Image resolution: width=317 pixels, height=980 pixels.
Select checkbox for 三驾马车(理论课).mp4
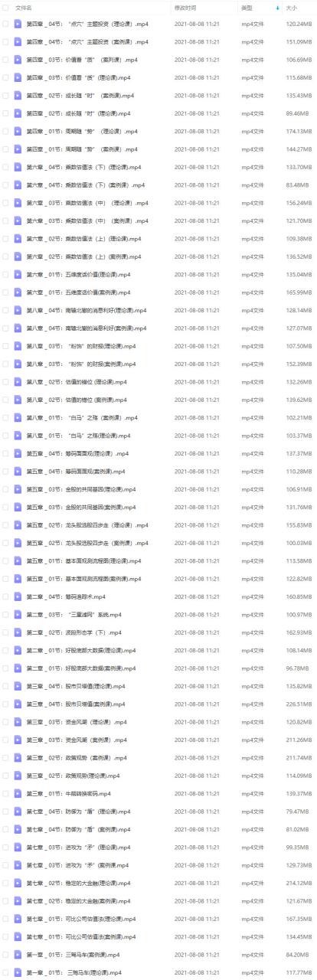[x=5, y=972]
